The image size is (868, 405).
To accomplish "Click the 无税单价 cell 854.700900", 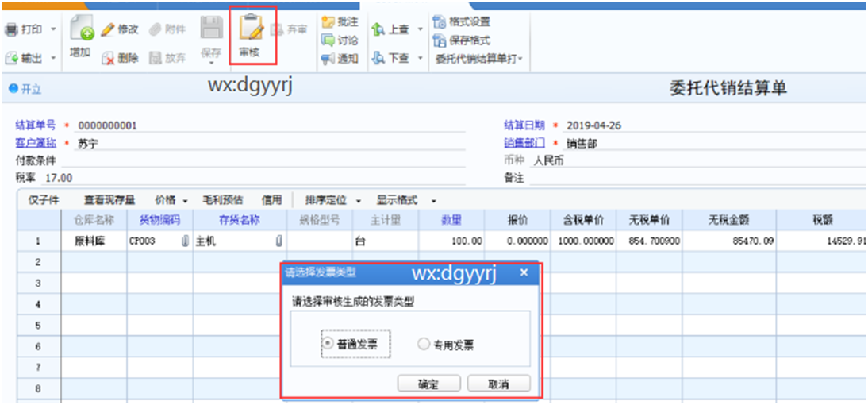I will (x=649, y=241).
